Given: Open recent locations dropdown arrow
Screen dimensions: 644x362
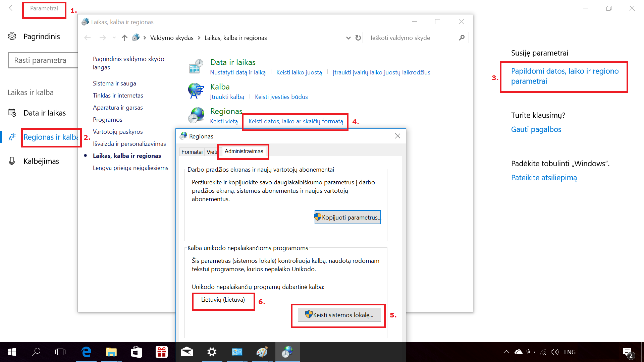Looking at the screenshot, I should tap(114, 38).
